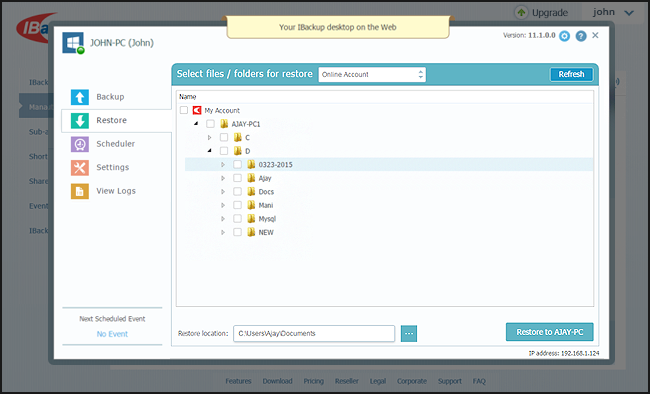Check the 0323-2015 folder checkbox
650x394 pixels.
(x=238, y=165)
